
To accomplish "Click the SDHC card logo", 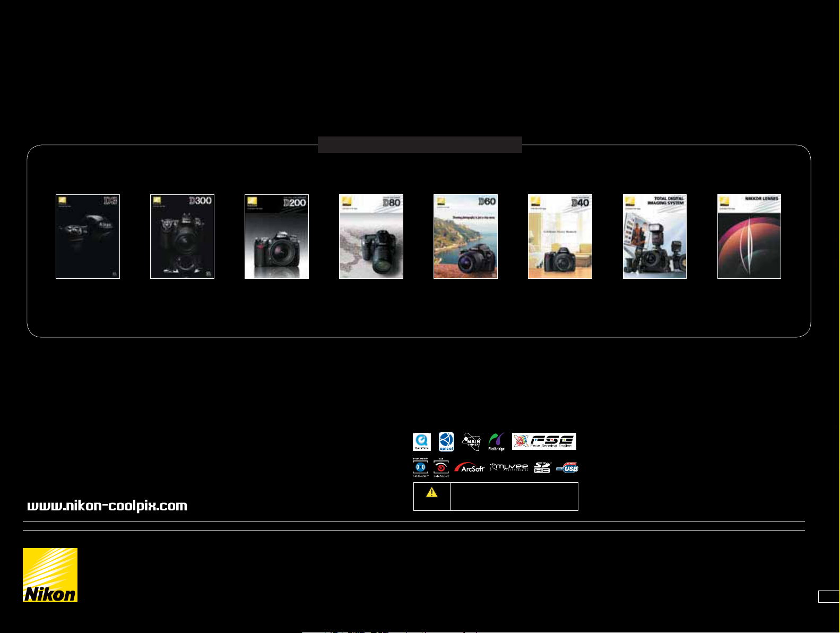I will (542, 468).
